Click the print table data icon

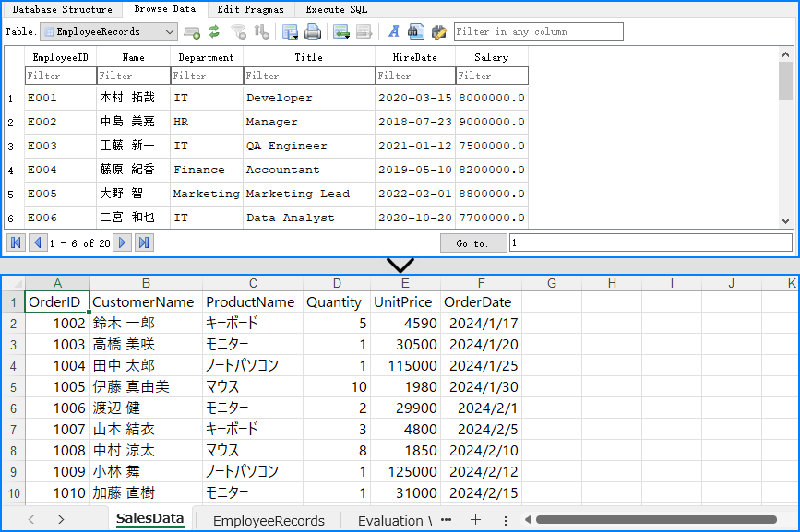313,31
